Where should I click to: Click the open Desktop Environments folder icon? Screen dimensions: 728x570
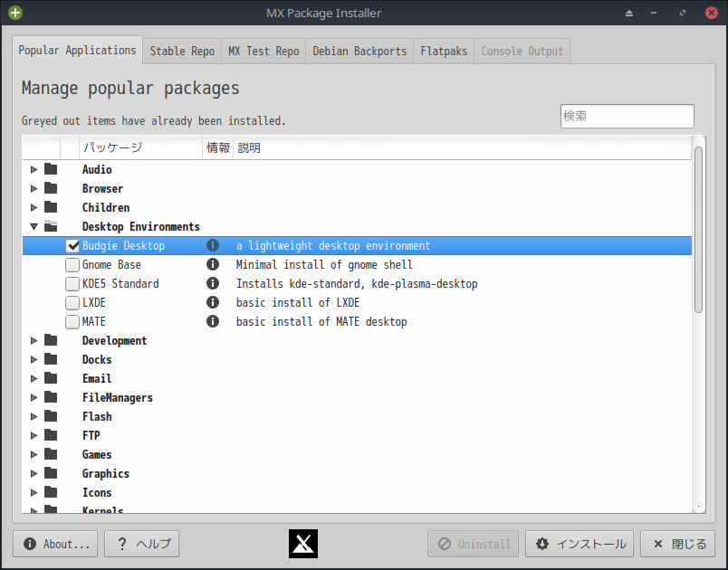[x=51, y=226]
